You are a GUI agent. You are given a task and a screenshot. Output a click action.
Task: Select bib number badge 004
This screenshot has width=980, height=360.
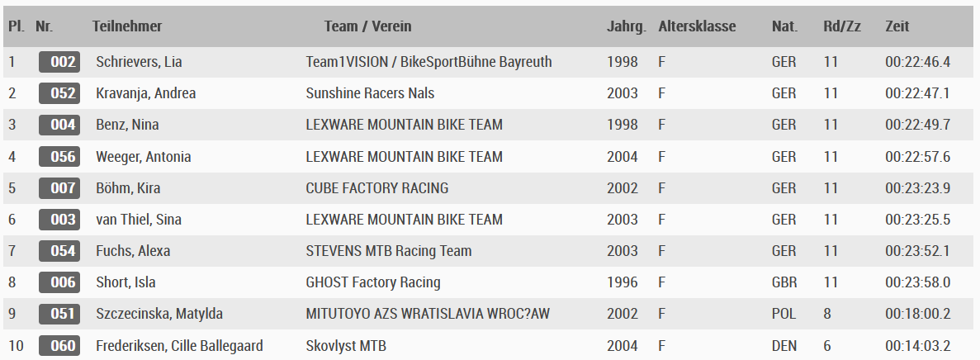click(x=59, y=125)
